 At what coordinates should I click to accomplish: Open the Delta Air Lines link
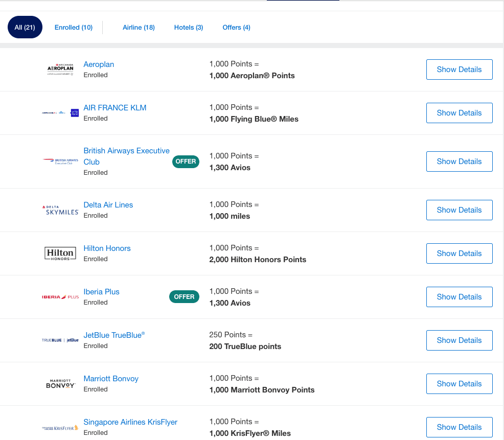[x=108, y=205]
